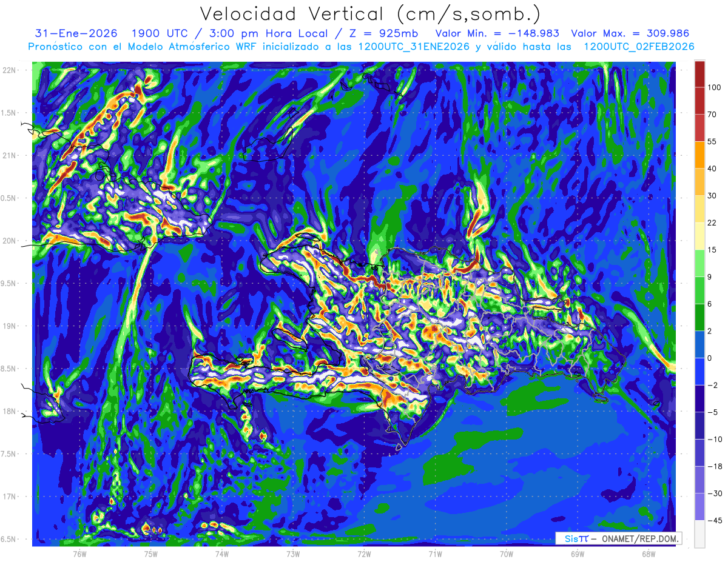728x562 pixels.
Task: Click the color scale value "55"
Action: tap(712, 141)
